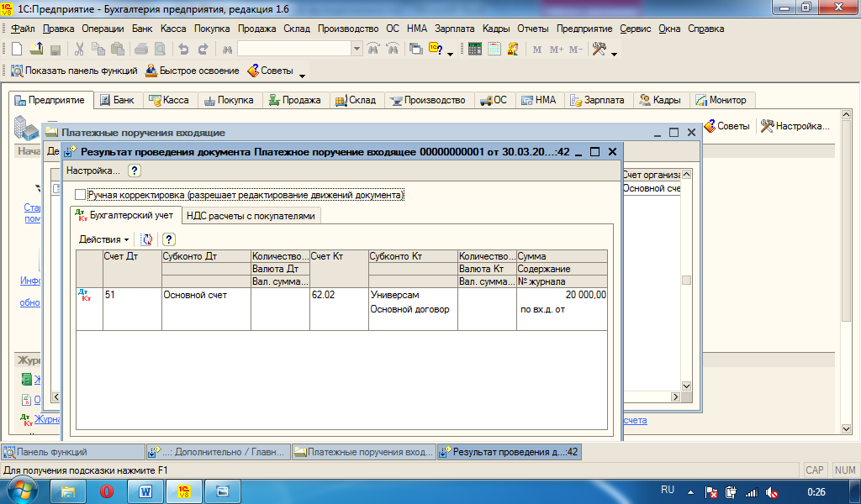Image resolution: width=861 pixels, height=504 pixels.
Task: Click the Настройка... button in result window
Action: pyautogui.click(x=93, y=171)
